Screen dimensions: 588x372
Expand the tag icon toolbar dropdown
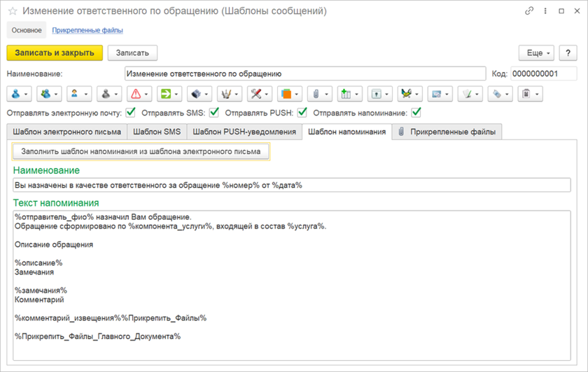click(499, 94)
